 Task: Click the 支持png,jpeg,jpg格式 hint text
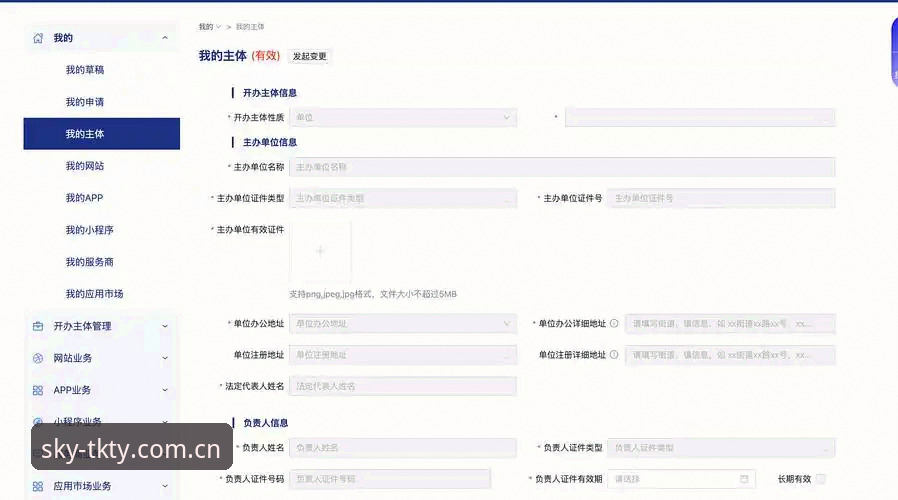tap(373, 294)
